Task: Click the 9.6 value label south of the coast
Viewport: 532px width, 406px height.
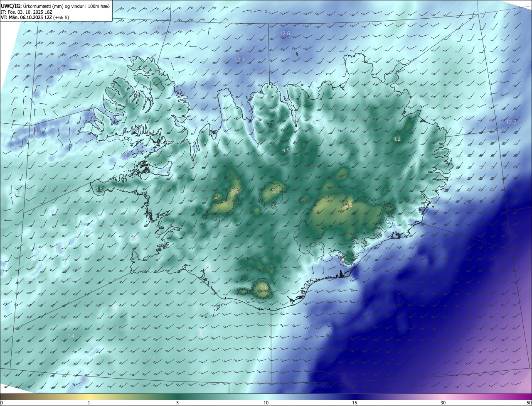Action: coord(201,333)
